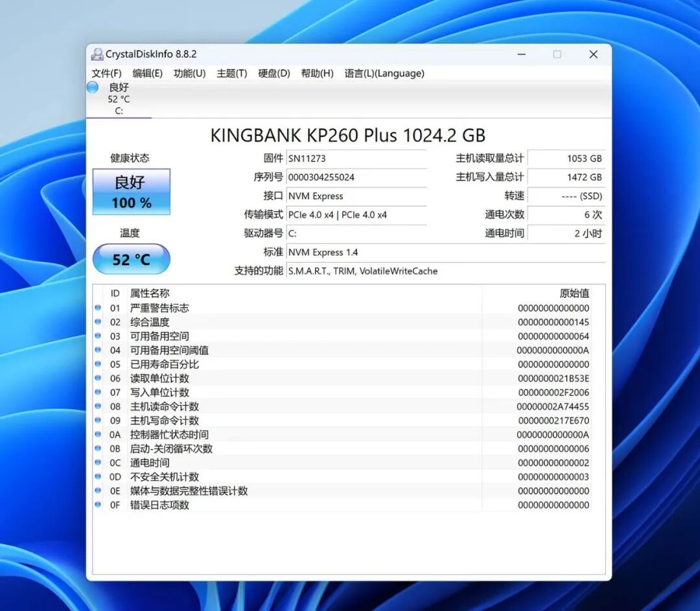
Task: Click raw value 0000000217E670
Action: (x=553, y=421)
